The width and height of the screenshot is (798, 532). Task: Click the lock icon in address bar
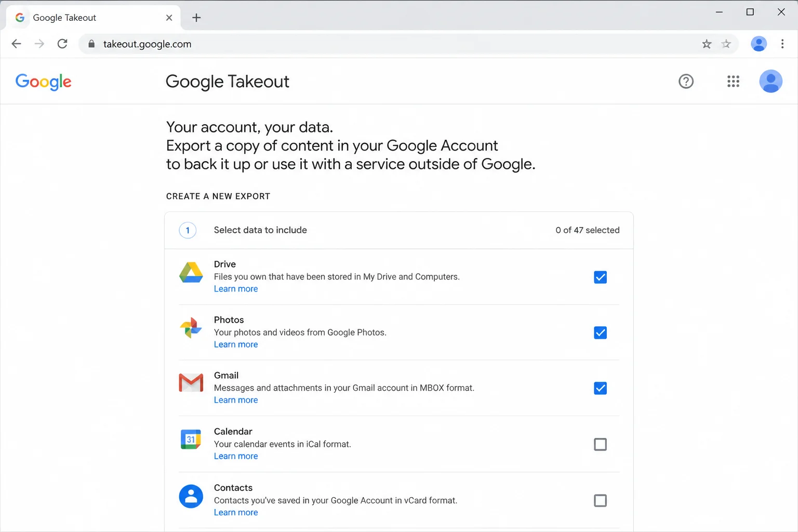click(x=91, y=44)
